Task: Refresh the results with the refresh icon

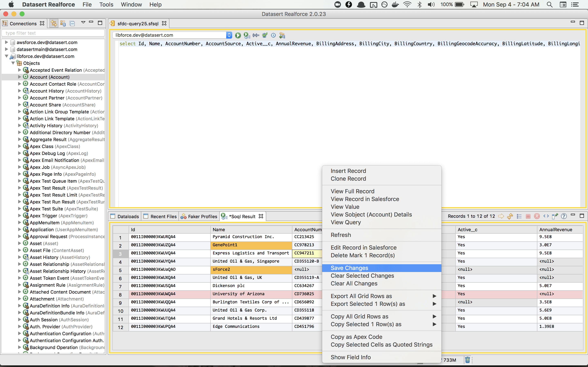Action: click(510, 216)
